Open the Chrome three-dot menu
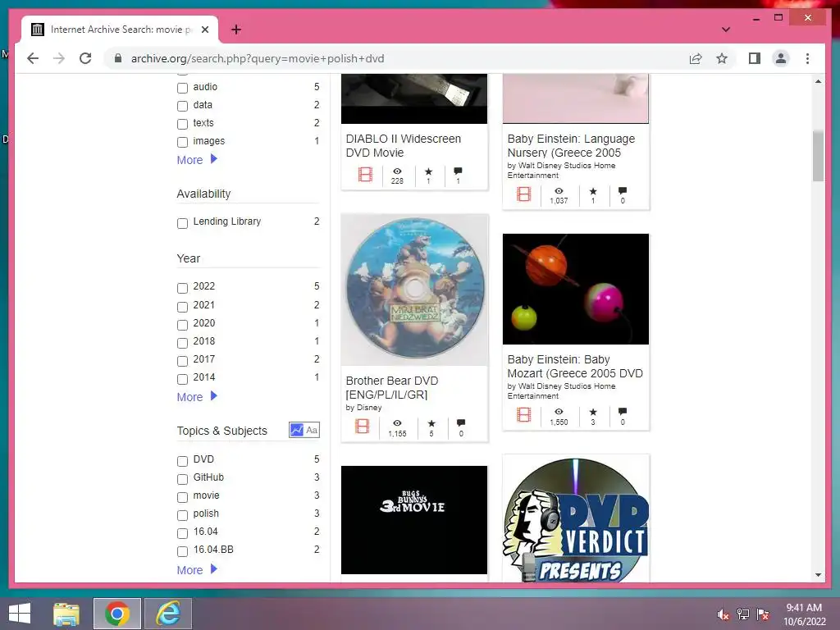840x630 pixels. click(807, 58)
